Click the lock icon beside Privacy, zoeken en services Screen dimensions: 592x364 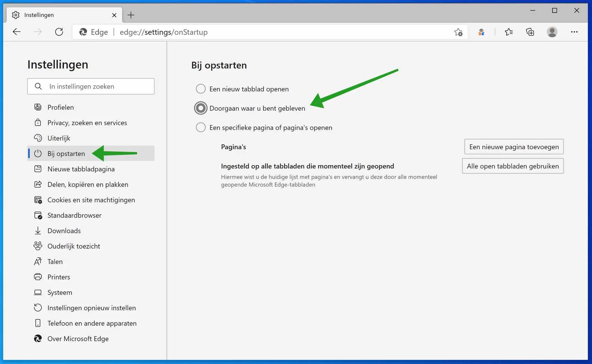click(x=38, y=122)
